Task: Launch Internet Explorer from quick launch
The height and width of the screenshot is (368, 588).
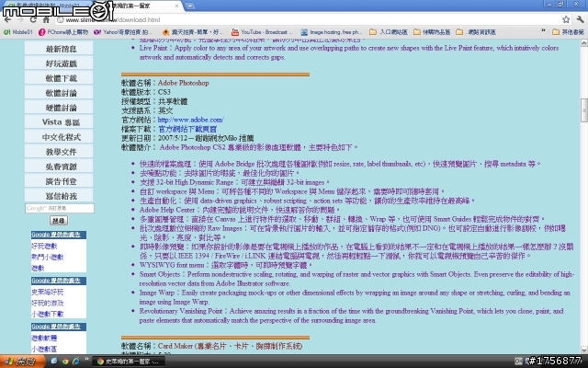Action: (76, 362)
